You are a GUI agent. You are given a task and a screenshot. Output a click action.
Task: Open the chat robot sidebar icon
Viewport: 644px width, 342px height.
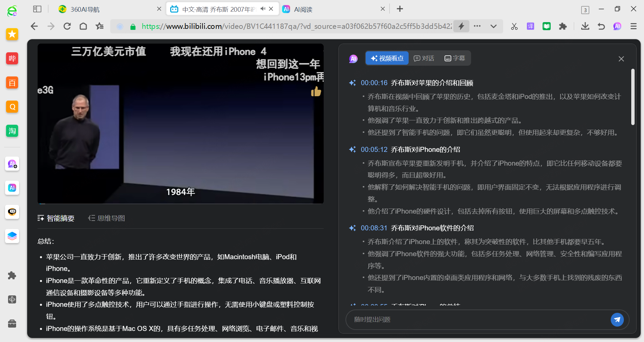[x=12, y=212]
